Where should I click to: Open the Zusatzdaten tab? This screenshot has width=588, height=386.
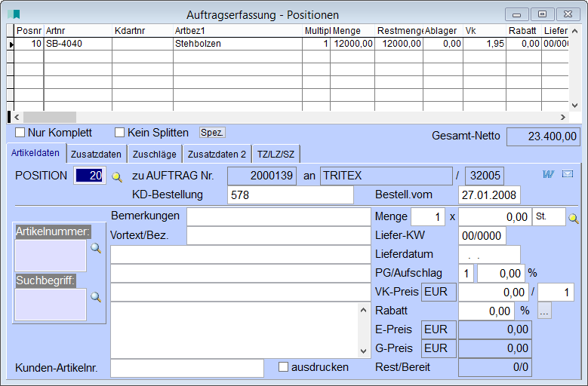[96, 155]
